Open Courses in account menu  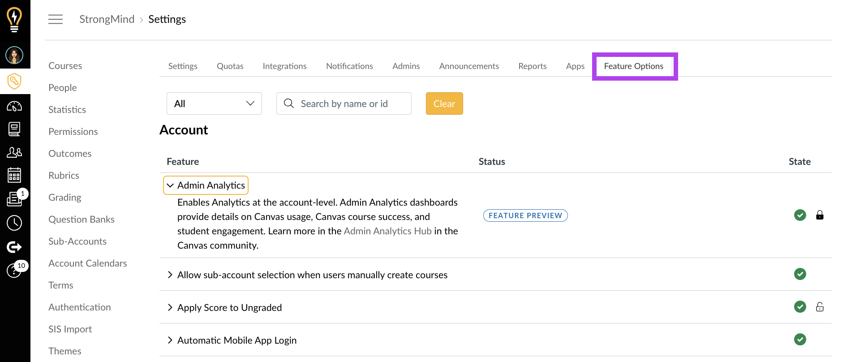(65, 65)
